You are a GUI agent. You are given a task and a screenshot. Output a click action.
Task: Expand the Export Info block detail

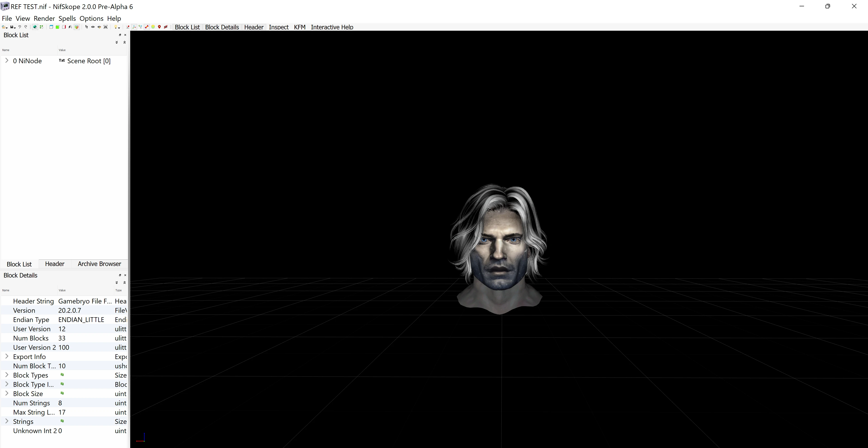click(x=6, y=356)
